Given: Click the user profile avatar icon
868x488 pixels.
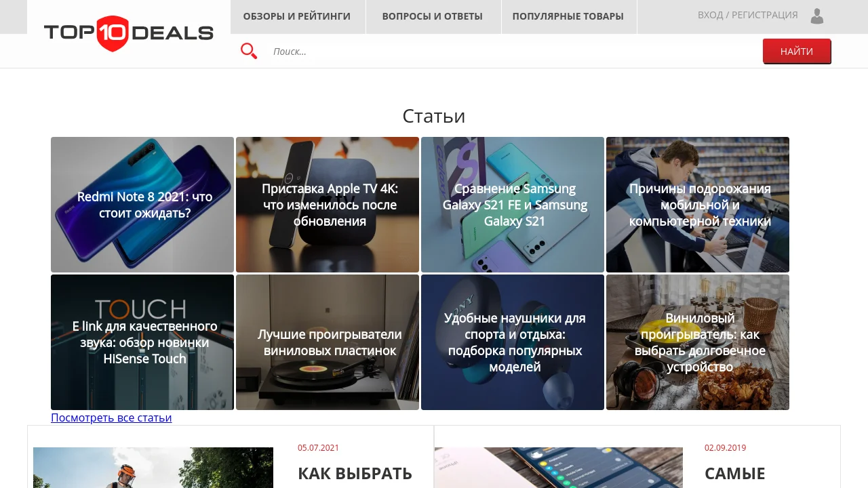Looking at the screenshot, I should [817, 16].
